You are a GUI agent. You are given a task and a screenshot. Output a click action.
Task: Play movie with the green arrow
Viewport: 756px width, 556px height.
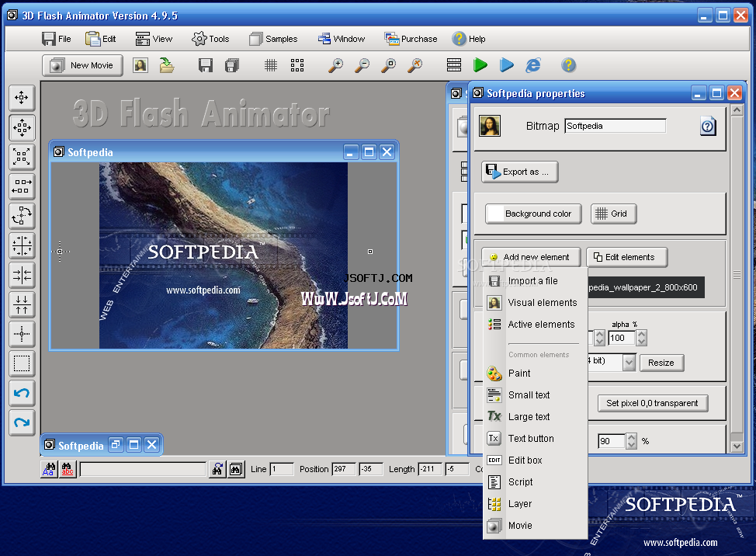tap(480, 65)
